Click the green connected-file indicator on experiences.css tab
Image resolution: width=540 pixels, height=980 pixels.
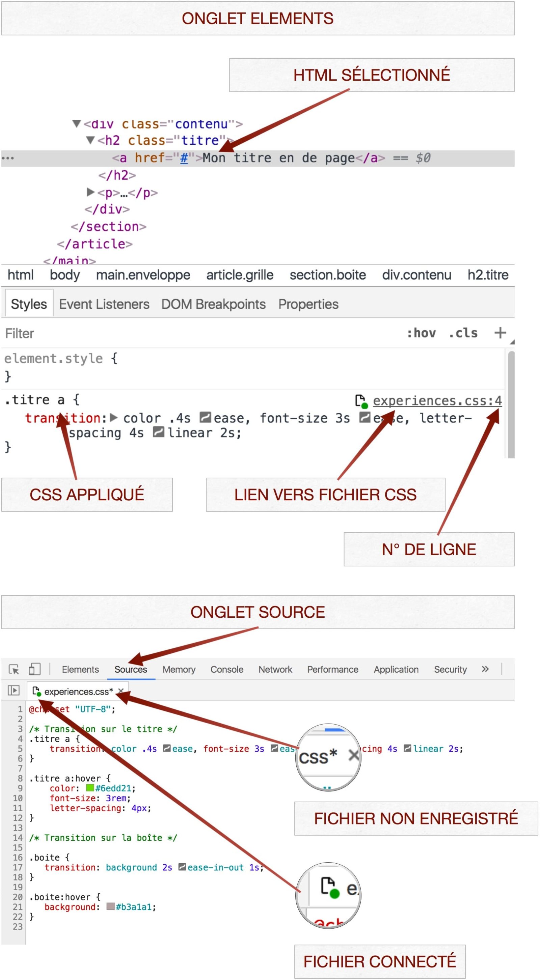pos(38,695)
